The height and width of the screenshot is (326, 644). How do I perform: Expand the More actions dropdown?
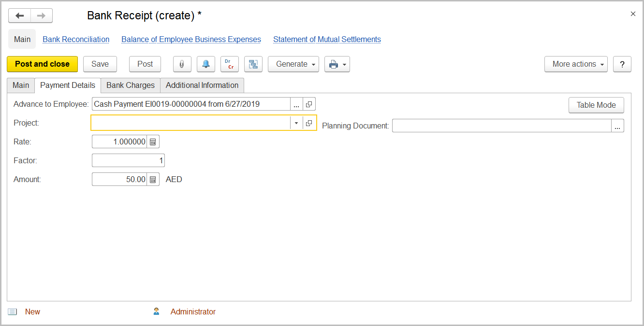575,64
